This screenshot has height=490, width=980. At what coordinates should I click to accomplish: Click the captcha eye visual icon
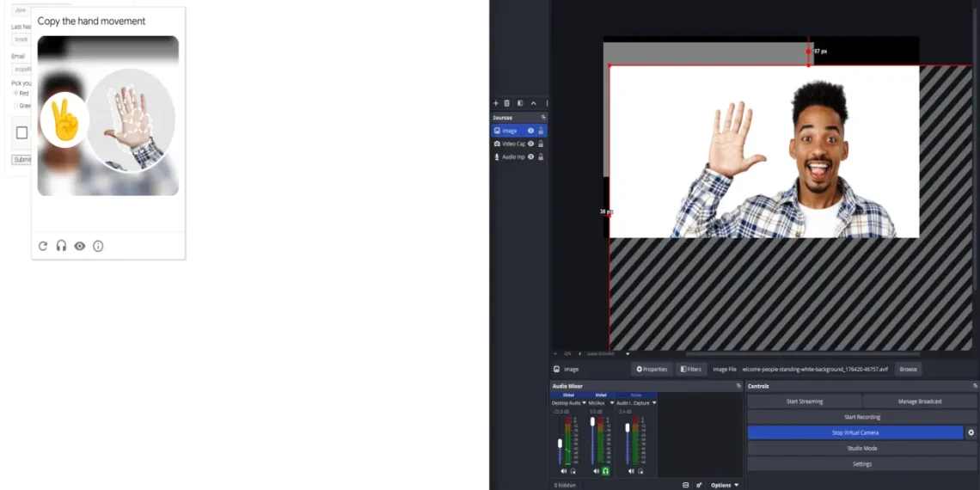coord(79,246)
